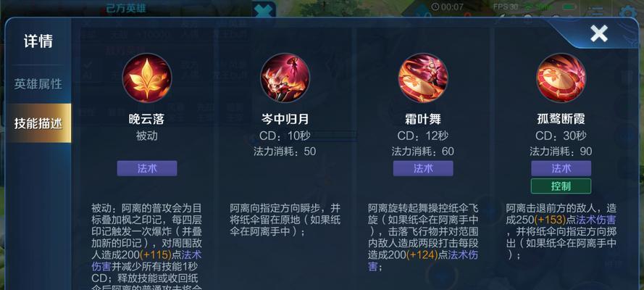Select the 孤鹜断霞 ultimate skill icon
The image size is (644, 290).
point(561,78)
